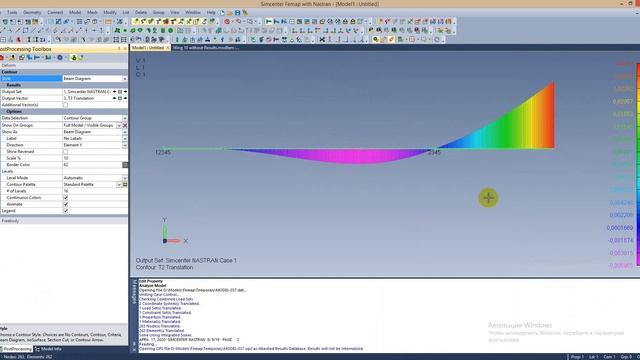
Task: Step to previous Output Set with left arrow
Action: click(x=114, y=91)
